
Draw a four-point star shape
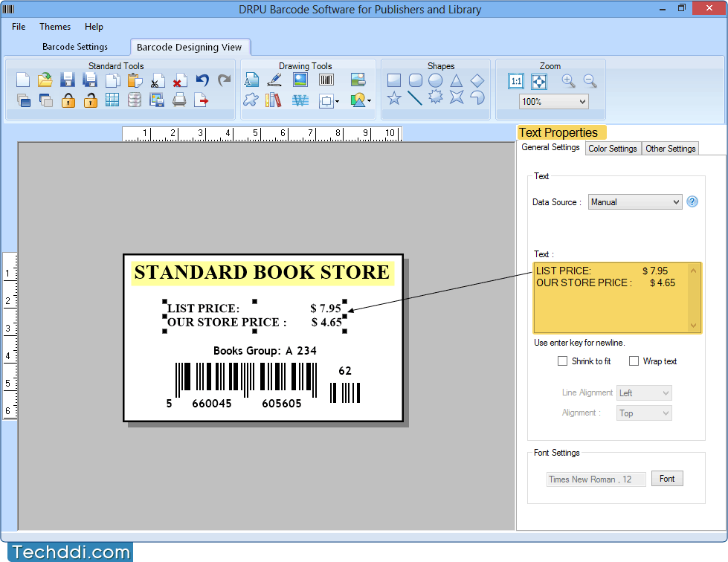pos(457,97)
